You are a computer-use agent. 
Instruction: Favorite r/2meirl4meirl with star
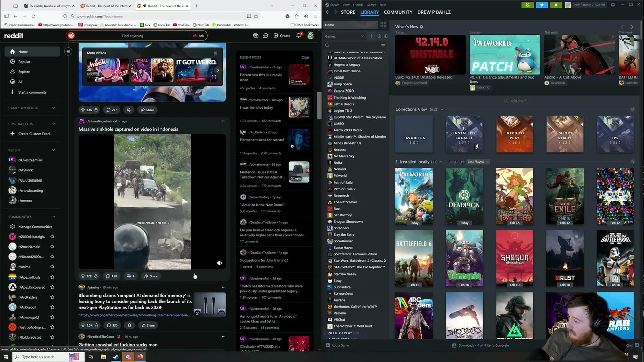tap(52, 247)
